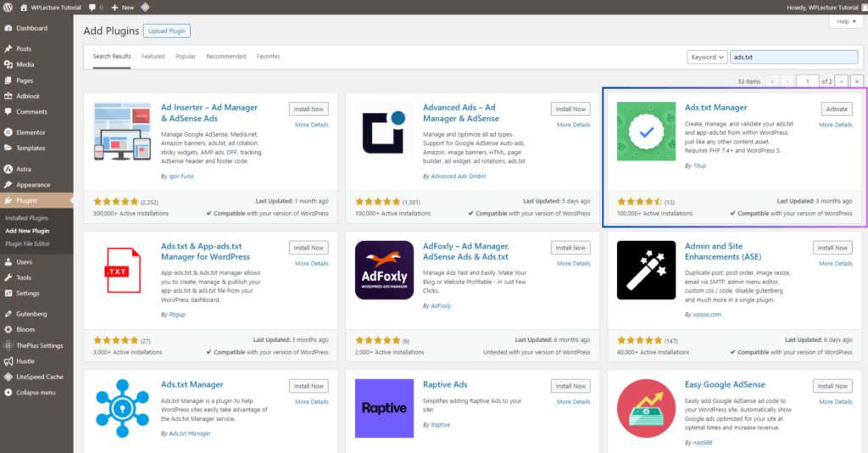Image resolution: width=868 pixels, height=453 pixels.
Task: Install Raptive Ads plugin
Action: [570, 386]
